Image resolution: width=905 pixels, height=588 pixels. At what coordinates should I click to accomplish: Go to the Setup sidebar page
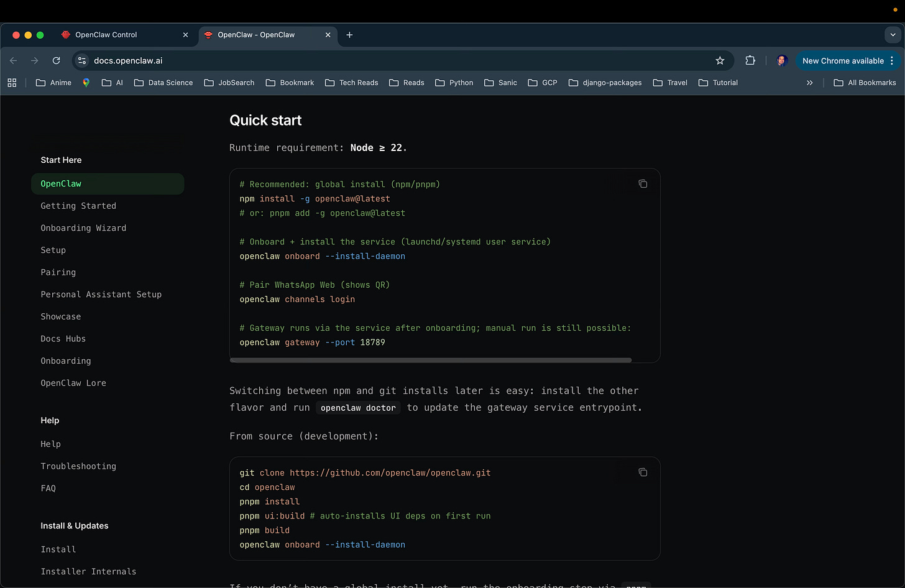(x=53, y=250)
